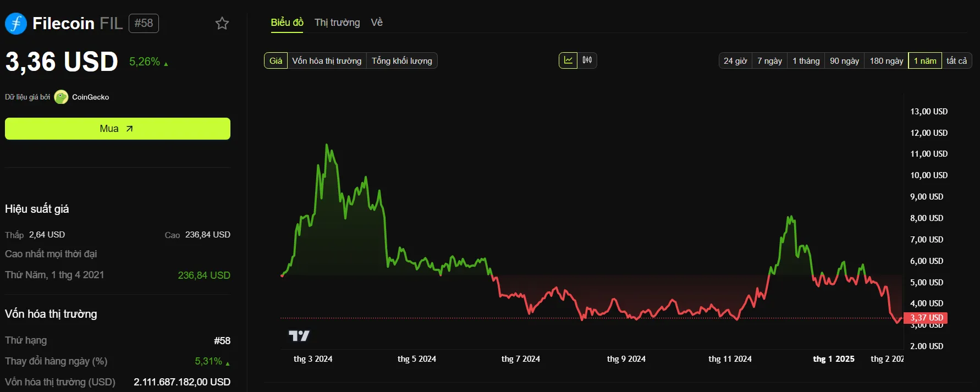Click the green Mua buy button
This screenshot has width=980, height=392.
point(118,129)
